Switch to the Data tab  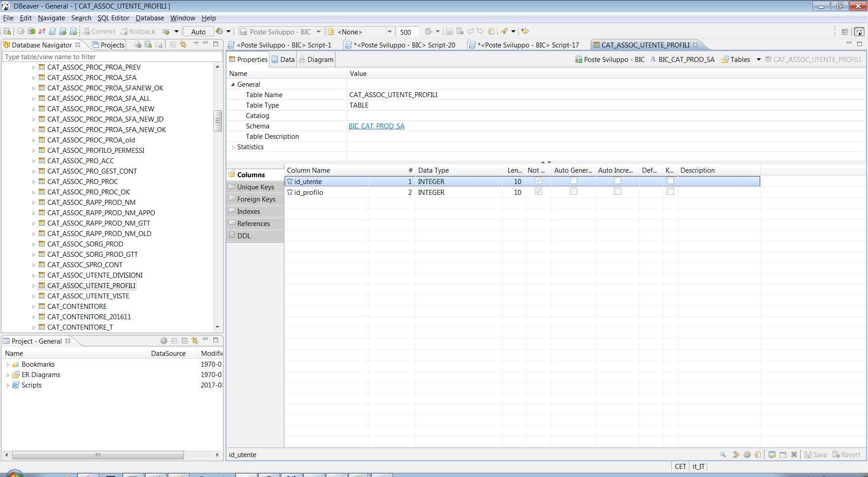coord(286,59)
